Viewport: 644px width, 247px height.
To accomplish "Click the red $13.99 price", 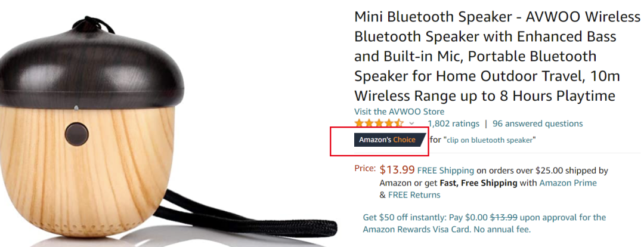I will (x=397, y=170).
